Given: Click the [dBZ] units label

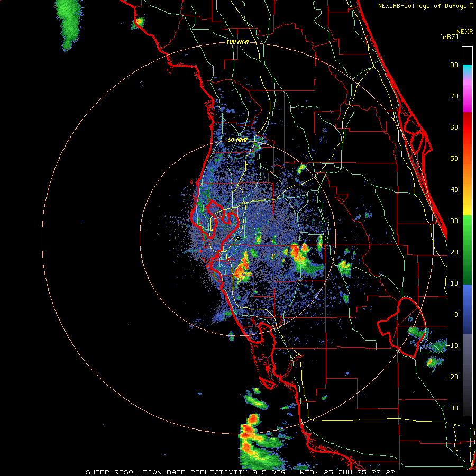Looking at the screenshot, I should tap(449, 36).
